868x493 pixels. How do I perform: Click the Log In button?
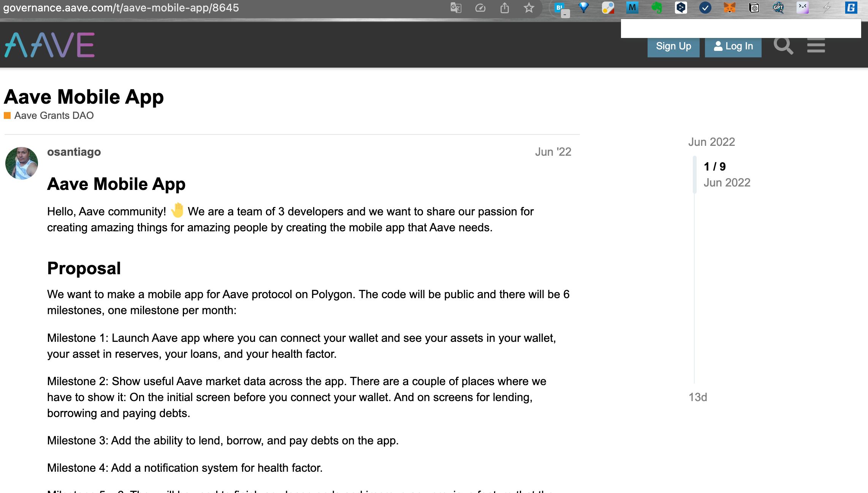coord(733,46)
